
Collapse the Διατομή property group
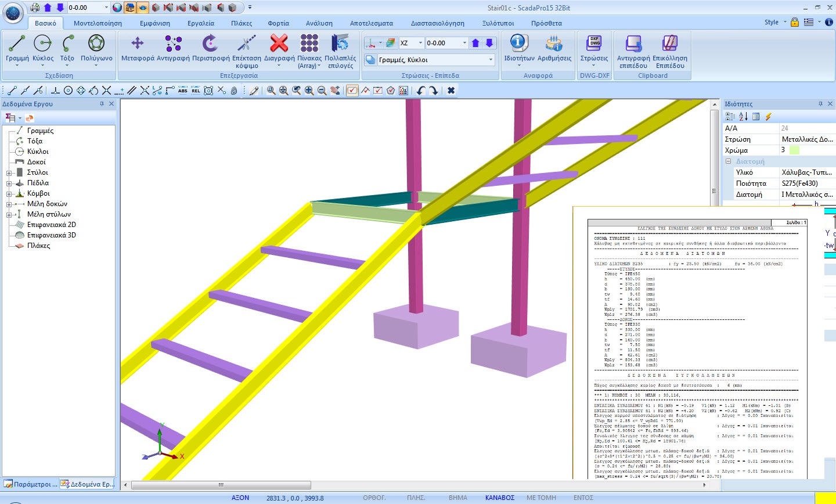pyautogui.click(x=728, y=161)
